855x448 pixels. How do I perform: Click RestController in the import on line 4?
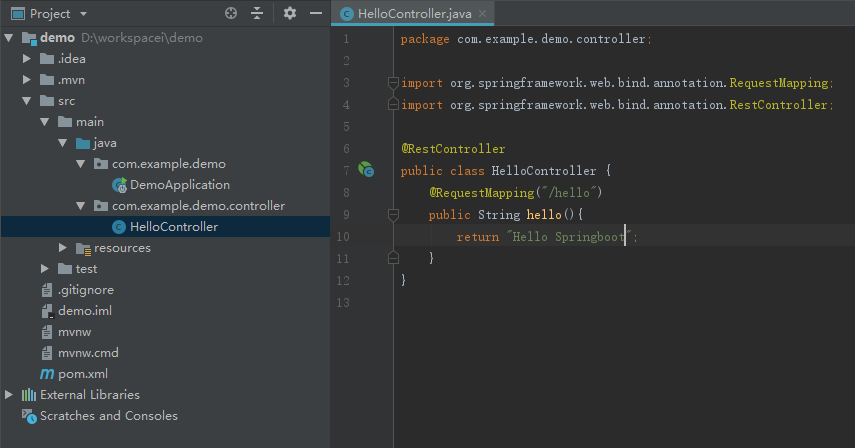tap(778, 105)
